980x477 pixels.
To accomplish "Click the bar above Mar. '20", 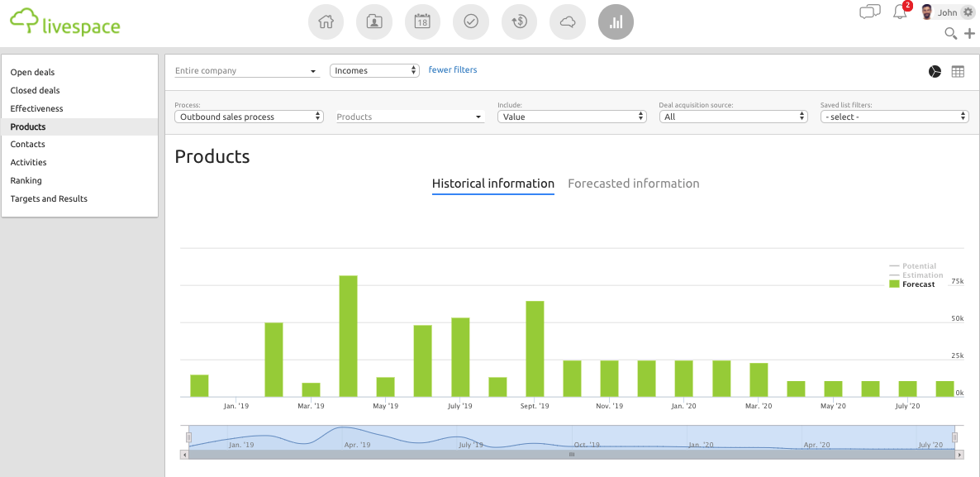I will pyautogui.click(x=759, y=380).
